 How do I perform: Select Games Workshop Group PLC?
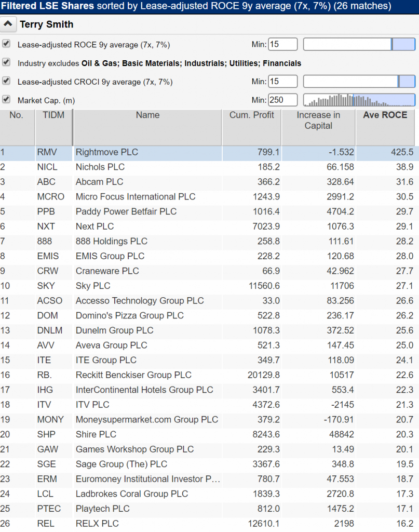[x=210, y=449]
